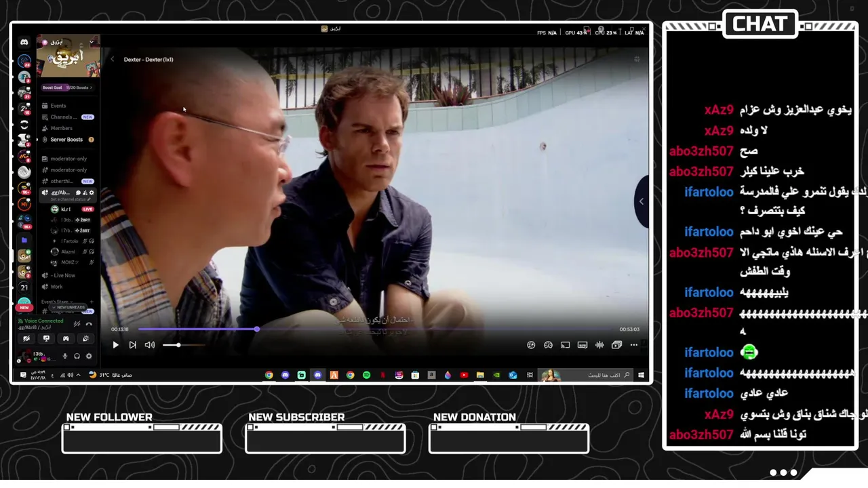This screenshot has width=868, height=488.
Task: Open File Explorer on taskbar
Action: tap(480, 375)
